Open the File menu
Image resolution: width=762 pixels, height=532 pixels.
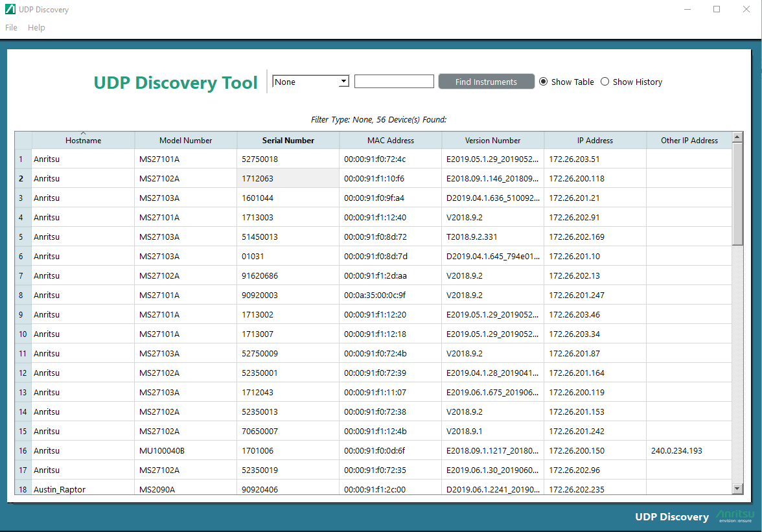coord(11,28)
